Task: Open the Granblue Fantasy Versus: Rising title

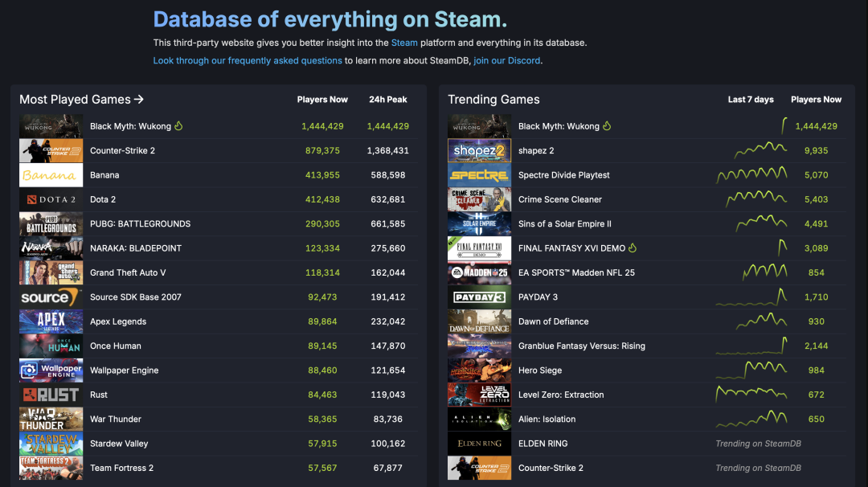Action: pyautogui.click(x=582, y=346)
